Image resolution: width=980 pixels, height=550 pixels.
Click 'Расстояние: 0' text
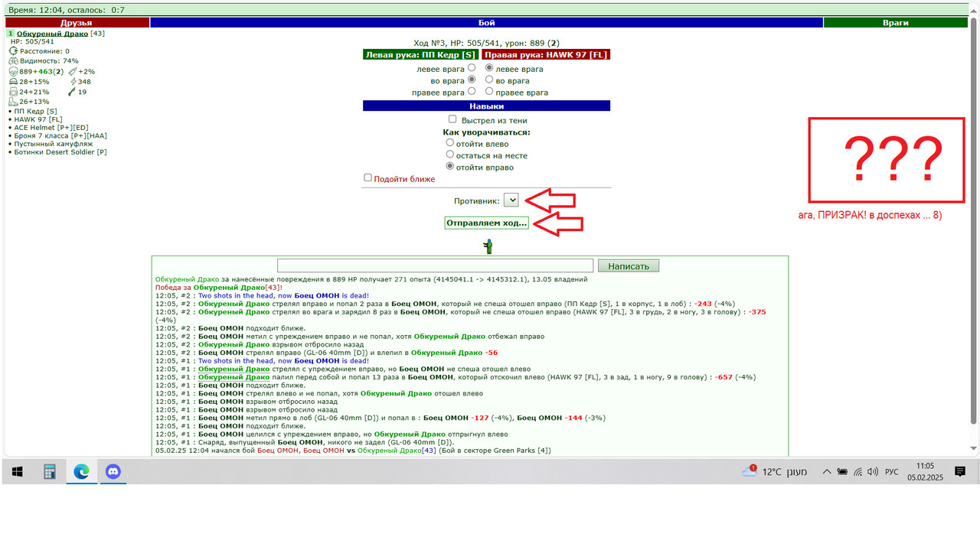click(44, 51)
